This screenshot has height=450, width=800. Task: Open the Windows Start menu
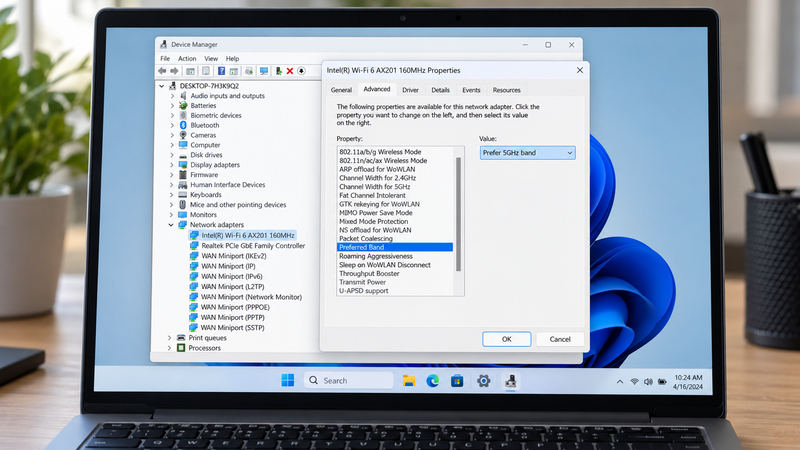[x=288, y=380]
